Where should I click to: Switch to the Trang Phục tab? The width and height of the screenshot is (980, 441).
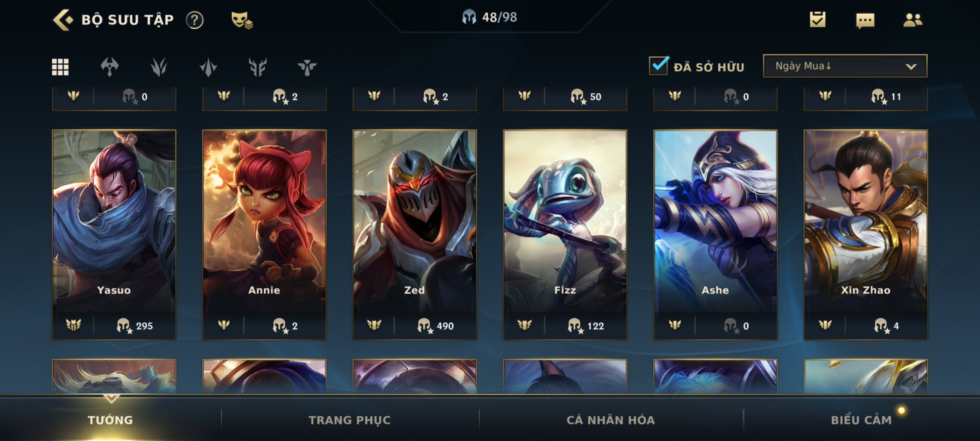coord(349,420)
